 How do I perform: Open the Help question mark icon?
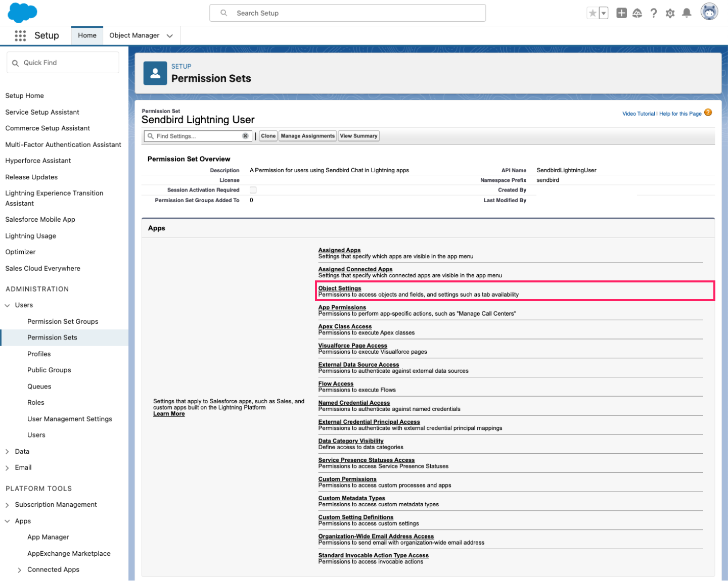[654, 13]
